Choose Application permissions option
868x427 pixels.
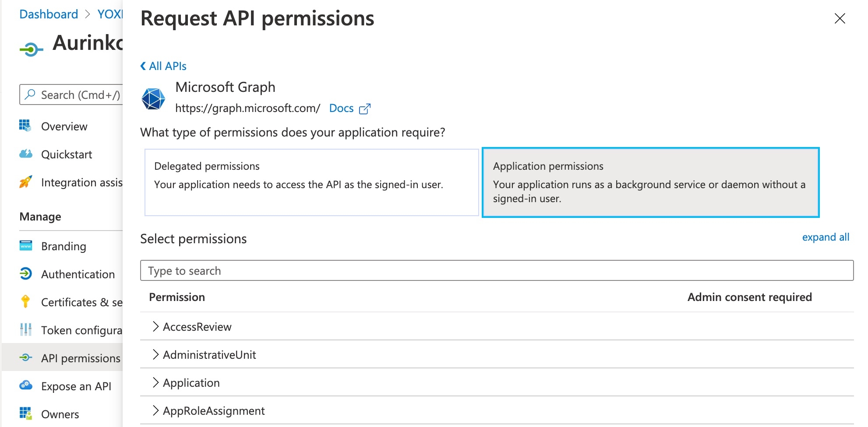click(650, 182)
